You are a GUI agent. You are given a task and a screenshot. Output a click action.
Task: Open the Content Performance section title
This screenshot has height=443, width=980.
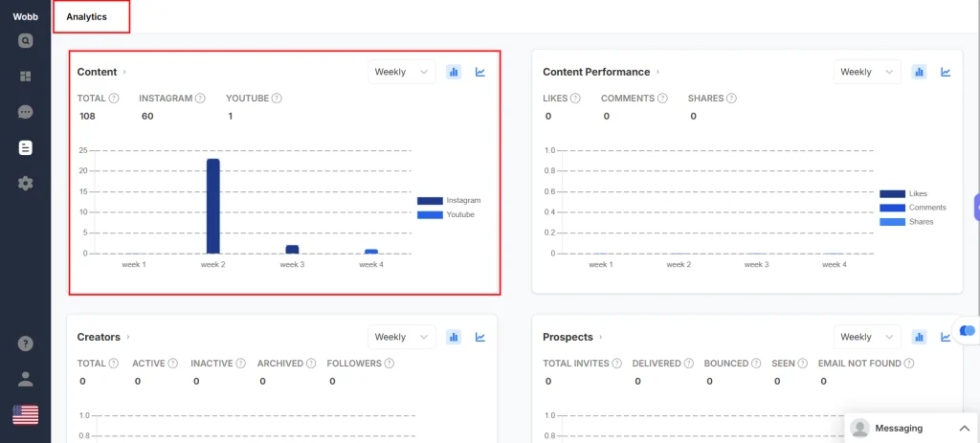[x=596, y=72]
